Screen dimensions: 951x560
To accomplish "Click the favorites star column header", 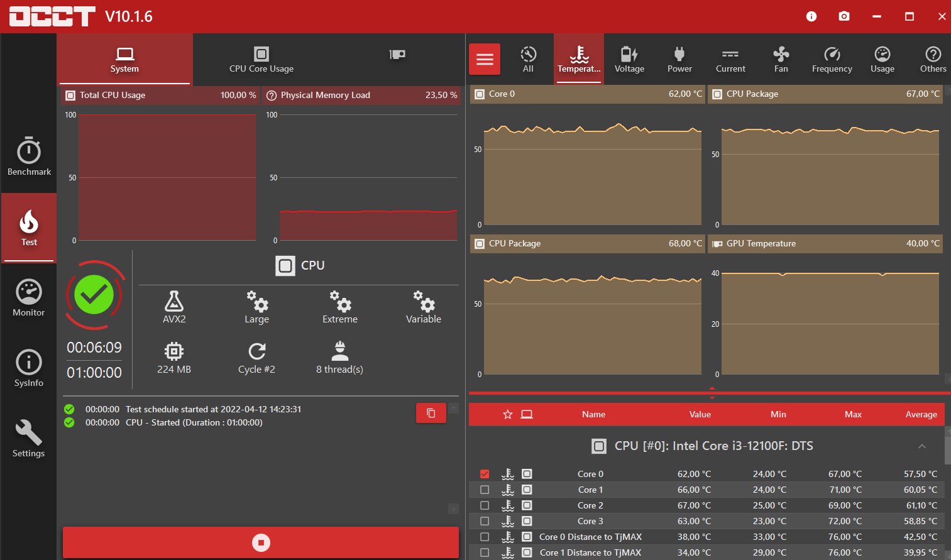I will (508, 414).
